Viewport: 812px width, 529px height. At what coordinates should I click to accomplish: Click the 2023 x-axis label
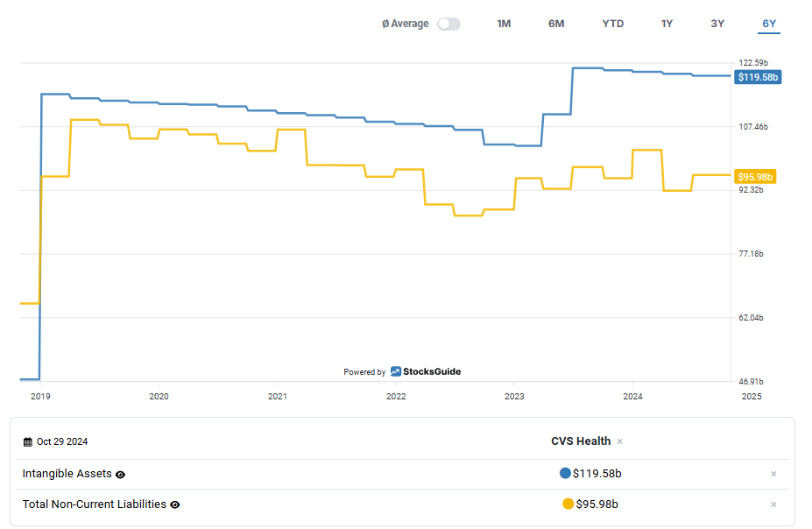point(514,397)
